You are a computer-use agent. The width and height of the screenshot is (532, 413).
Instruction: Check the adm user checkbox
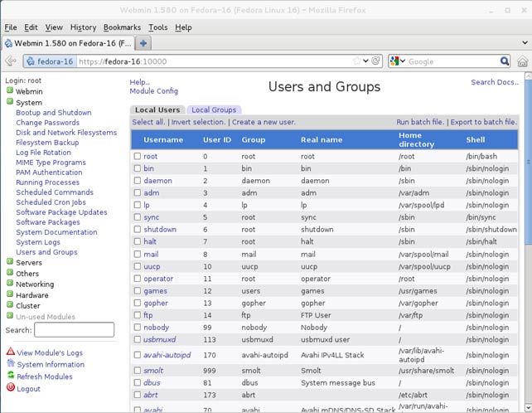point(137,193)
